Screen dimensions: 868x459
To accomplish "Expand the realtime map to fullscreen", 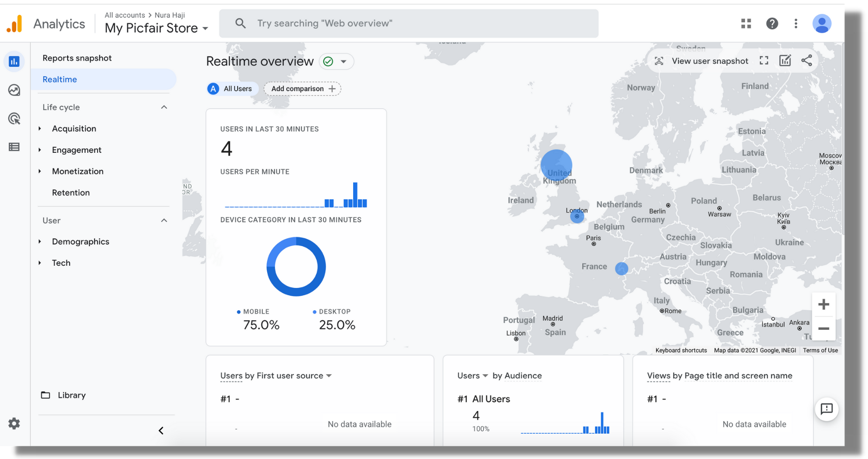I will coord(764,61).
